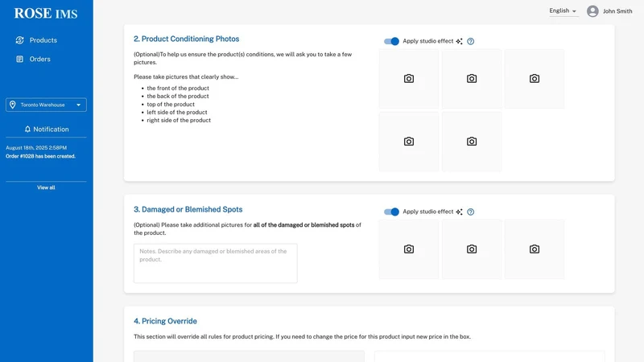The image size is (644, 362).
Task: Turn off studio effect toggle in Damaged Spots section
Action: 391,212
